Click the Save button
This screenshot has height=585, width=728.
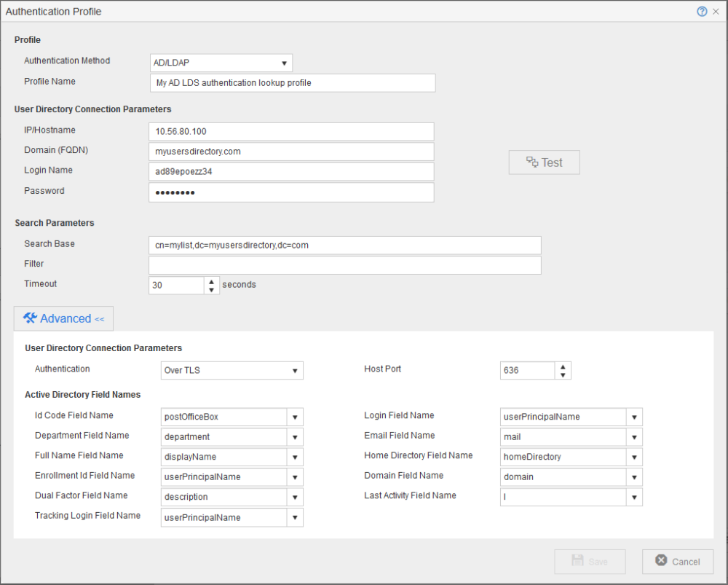tap(590, 562)
